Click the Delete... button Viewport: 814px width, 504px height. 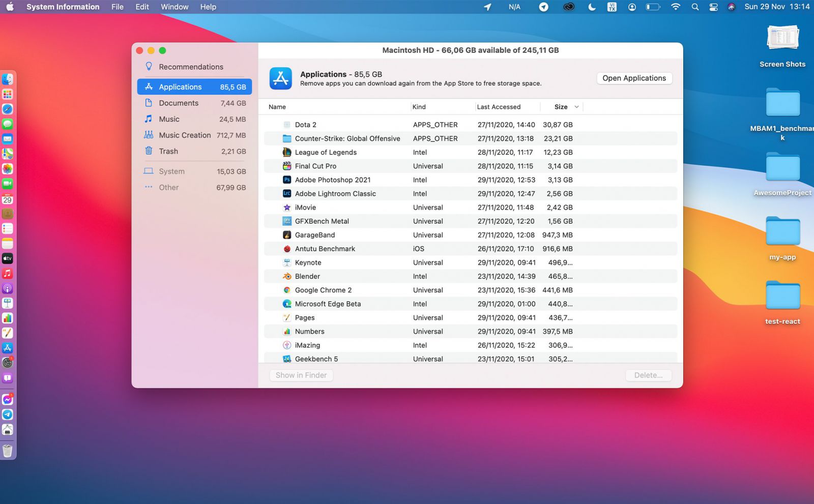[x=649, y=375]
